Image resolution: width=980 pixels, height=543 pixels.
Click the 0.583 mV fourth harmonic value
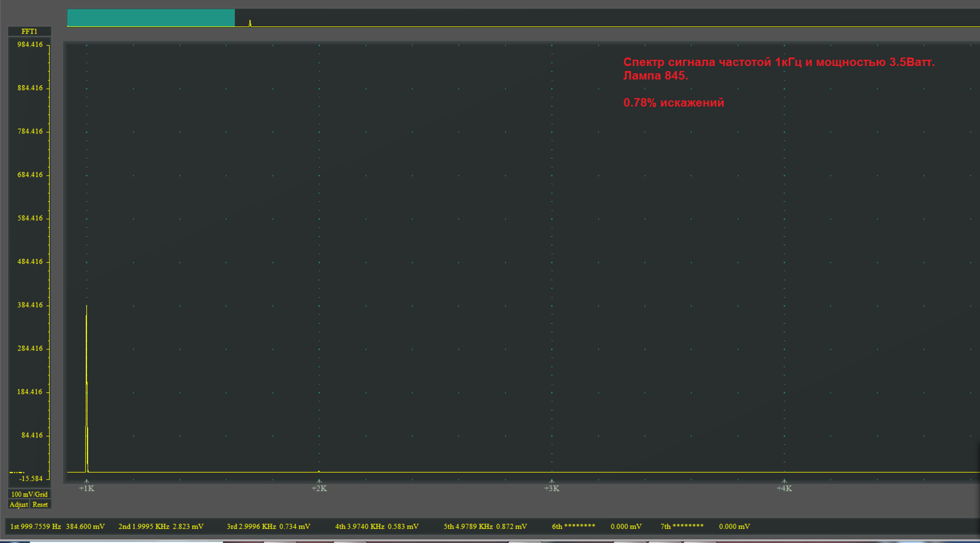403,526
